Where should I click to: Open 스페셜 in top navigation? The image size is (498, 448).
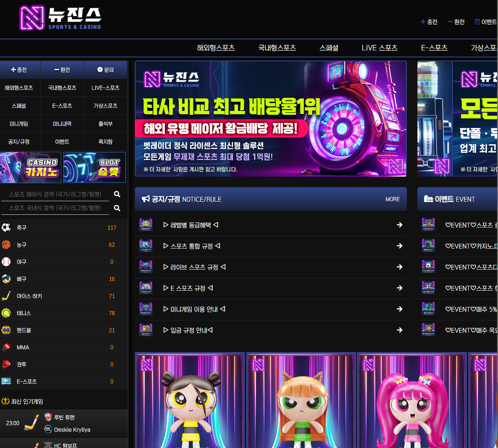[329, 48]
